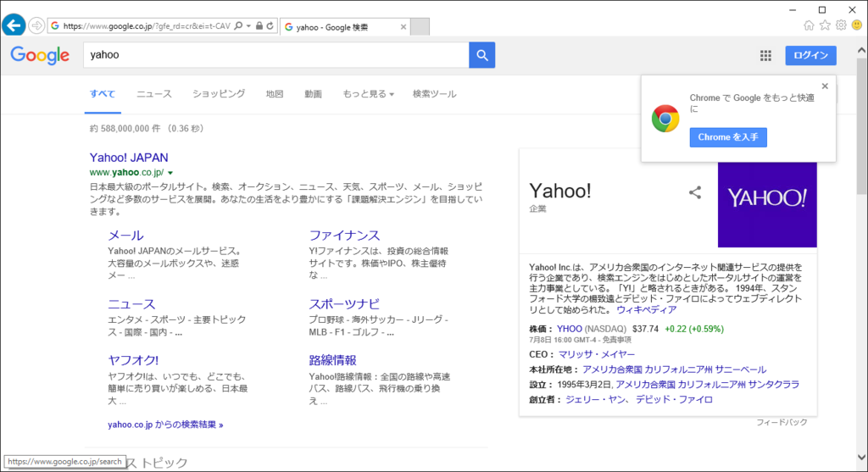
Task: Select the 'yahoo - Google 検索' browser tab
Action: click(x=346, y=26)
